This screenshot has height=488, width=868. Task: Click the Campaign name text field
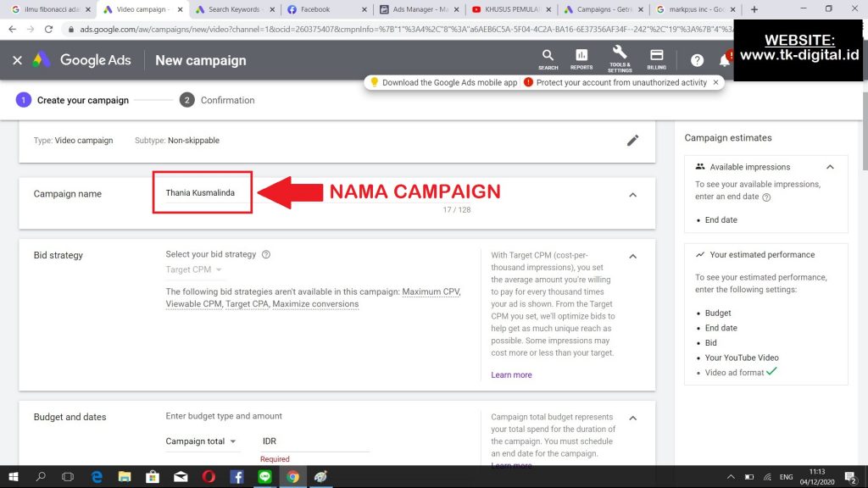203,193
